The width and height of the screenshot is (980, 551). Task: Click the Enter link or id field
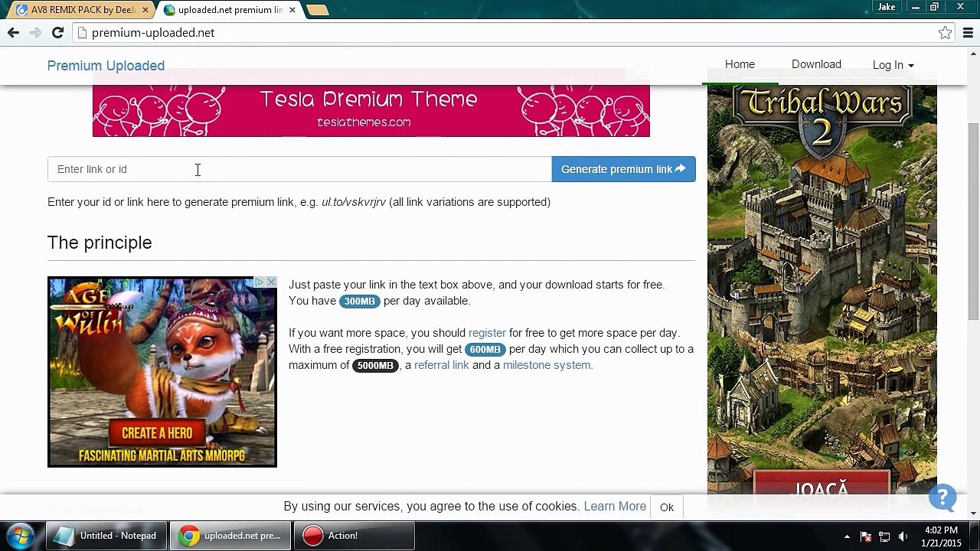pos(299,169)
